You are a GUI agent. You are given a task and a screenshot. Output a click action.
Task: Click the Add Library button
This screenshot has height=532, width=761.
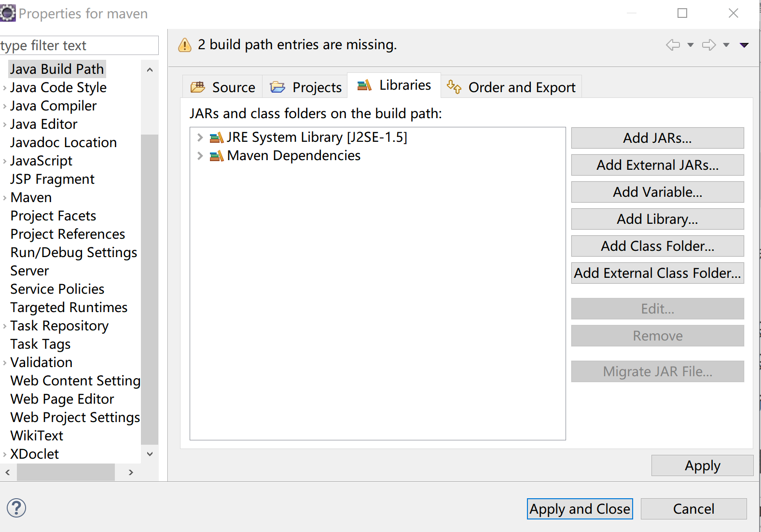(657, 219)
